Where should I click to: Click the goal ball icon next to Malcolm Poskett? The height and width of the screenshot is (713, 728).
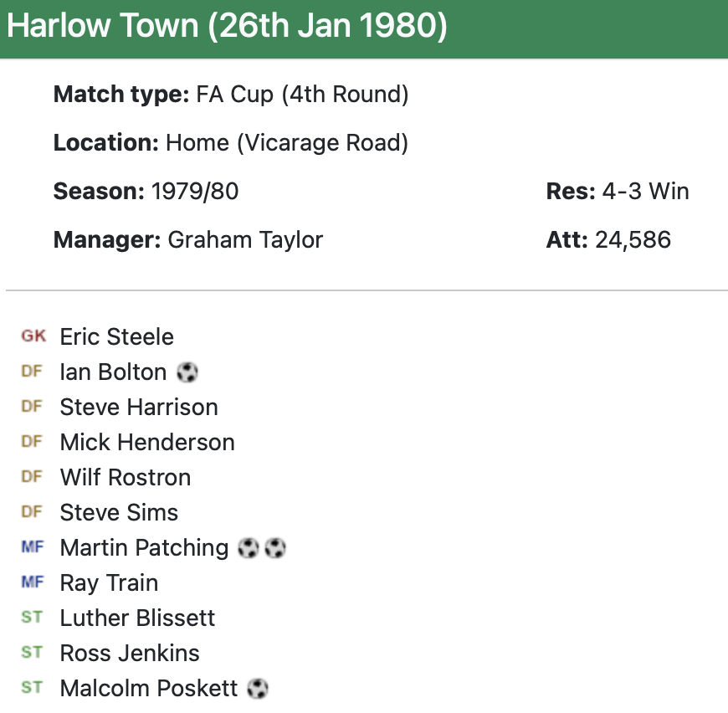(258, 688)
